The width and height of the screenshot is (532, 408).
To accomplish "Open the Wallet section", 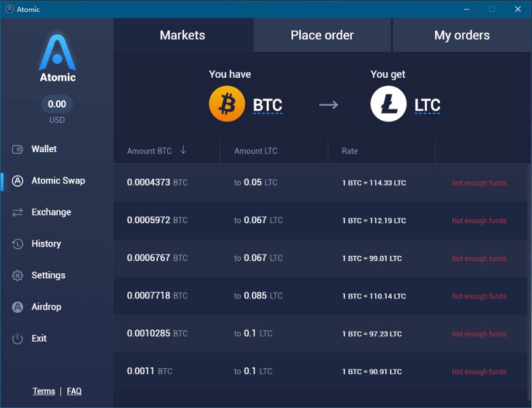I will click(x=44, y=150).
